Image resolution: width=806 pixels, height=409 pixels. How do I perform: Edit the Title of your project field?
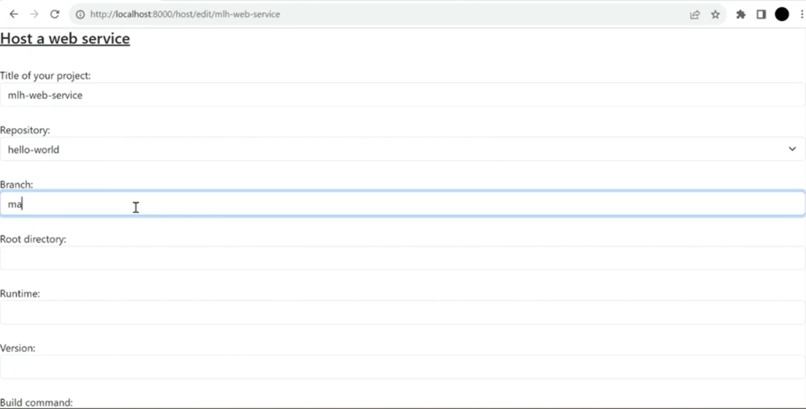coord(402,95)
